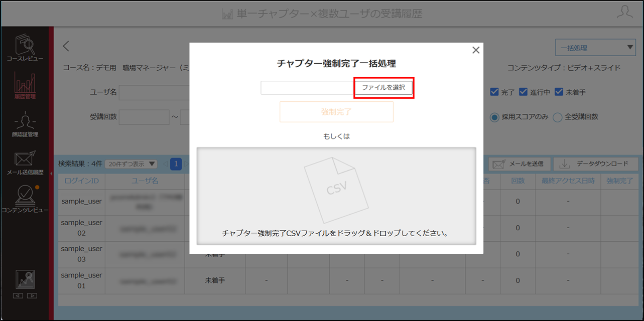Click 未着手 status in sample_user01 row
The width and height of the screenshot is (644, 321).
[x=215, y=280]
